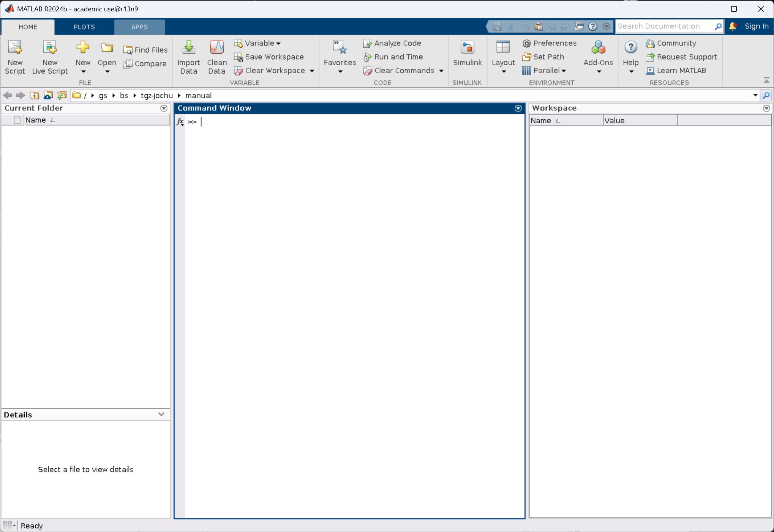Open the Import Data tool
The width and height of the screenshot is (774, 532).
pyautogui.click(x=188, y=48)
